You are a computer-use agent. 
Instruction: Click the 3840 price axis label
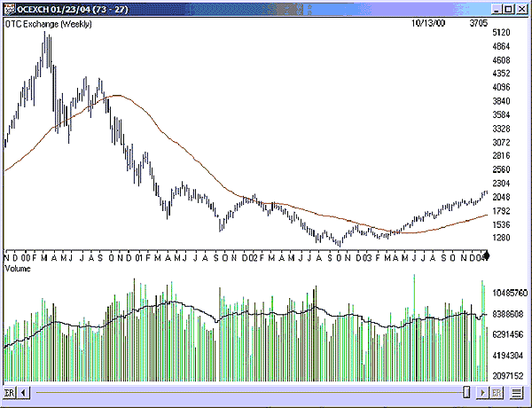tap(501, 101)
